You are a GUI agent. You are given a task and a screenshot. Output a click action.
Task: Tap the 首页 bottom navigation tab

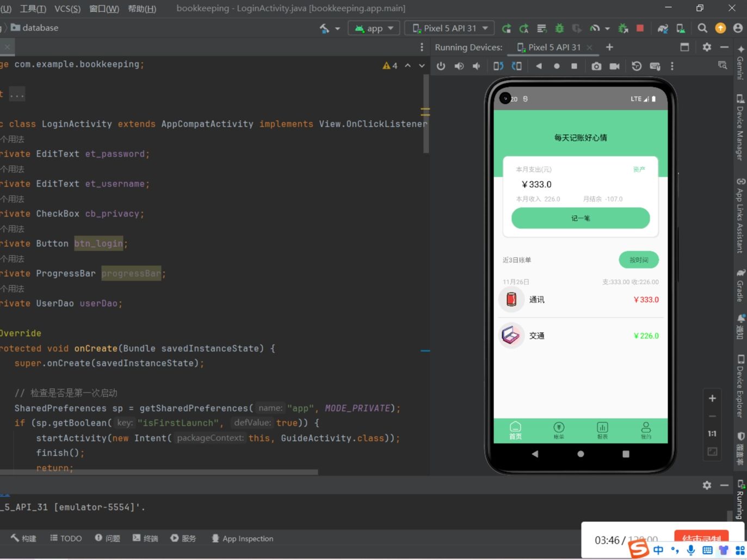(x=515, y=430)
